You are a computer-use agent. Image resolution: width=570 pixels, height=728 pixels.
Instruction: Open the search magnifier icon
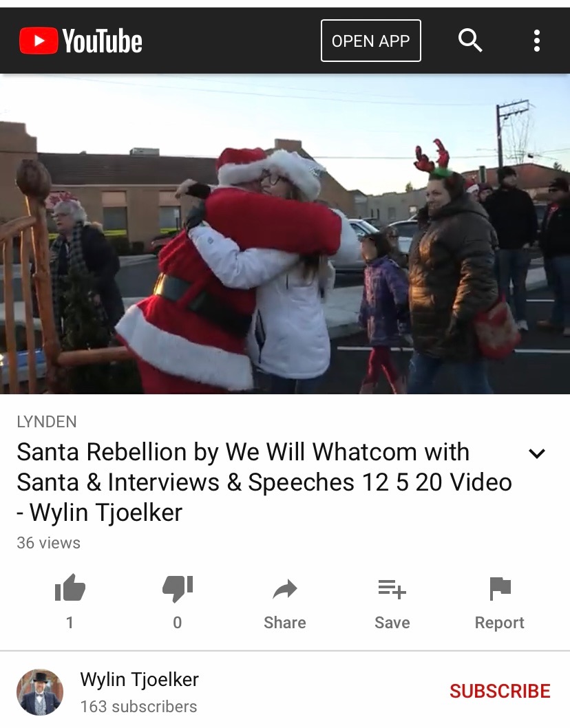[x=470, y=41]
